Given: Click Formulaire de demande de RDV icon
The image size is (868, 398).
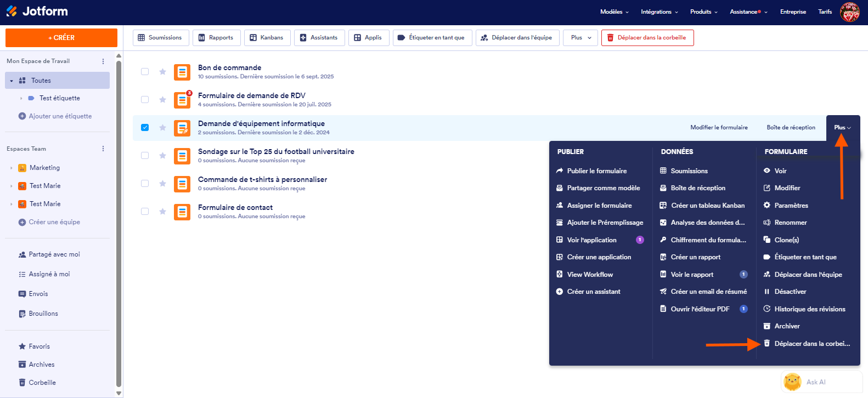Looking at the screenshot, I should click(x=182, y=100).
